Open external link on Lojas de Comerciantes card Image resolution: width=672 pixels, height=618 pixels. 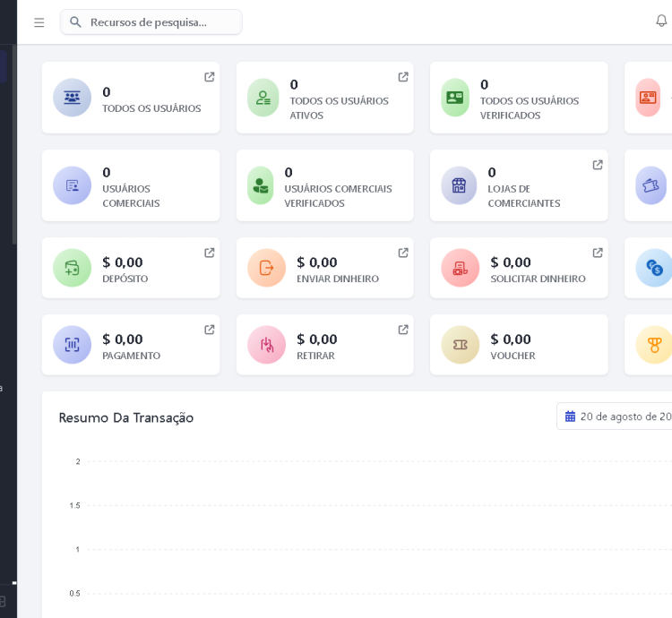(598, 165)
